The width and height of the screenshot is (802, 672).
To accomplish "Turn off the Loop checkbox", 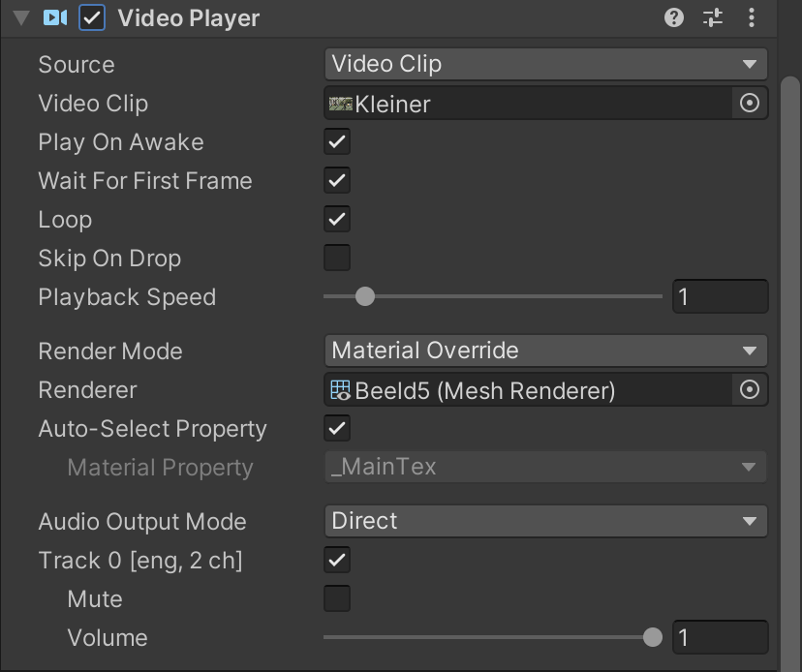I will click(337, 220).
